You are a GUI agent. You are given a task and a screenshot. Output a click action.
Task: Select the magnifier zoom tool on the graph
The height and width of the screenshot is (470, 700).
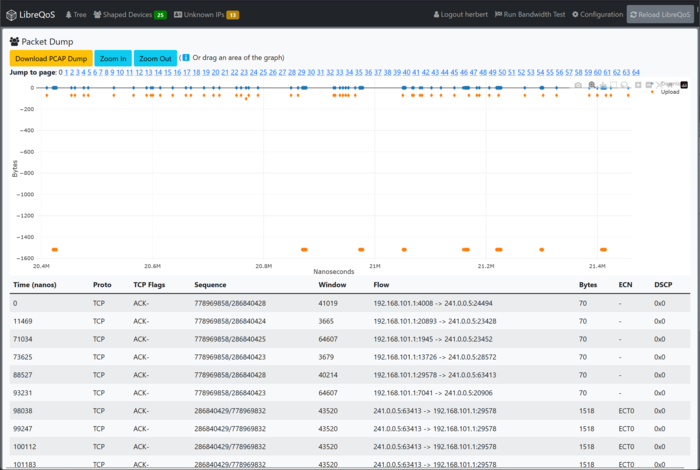[x=592, y=85]
